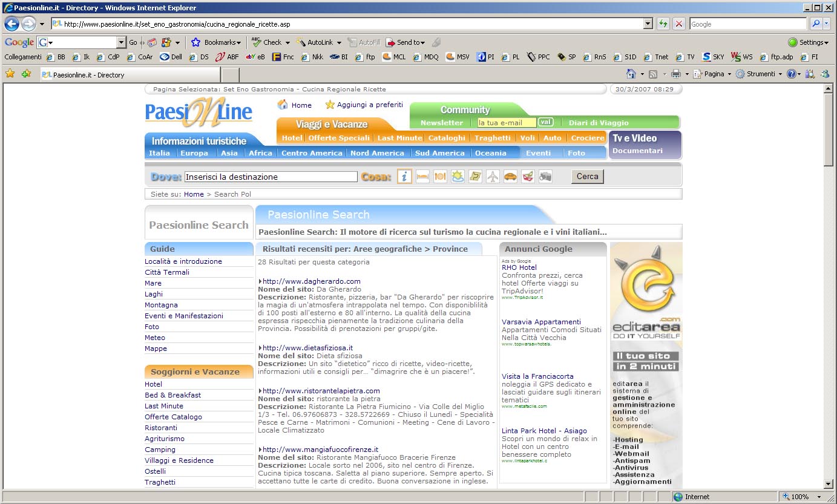Expand the Home button dropdown arrow

[x=642, y=74]
